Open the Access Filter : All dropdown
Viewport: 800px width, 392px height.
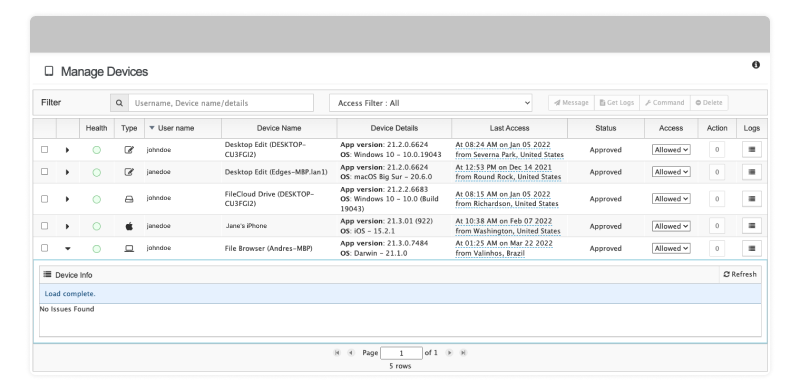tap(431, 103)
